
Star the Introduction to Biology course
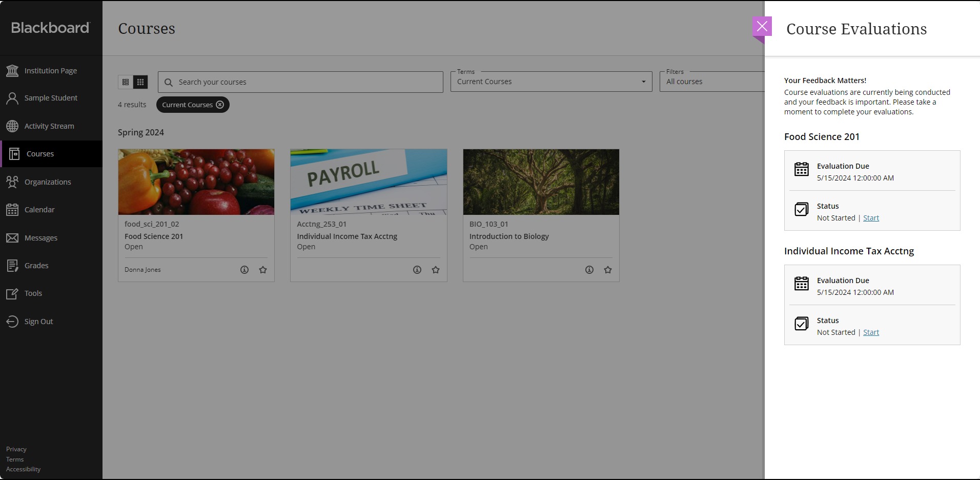[x=608, y=270]
